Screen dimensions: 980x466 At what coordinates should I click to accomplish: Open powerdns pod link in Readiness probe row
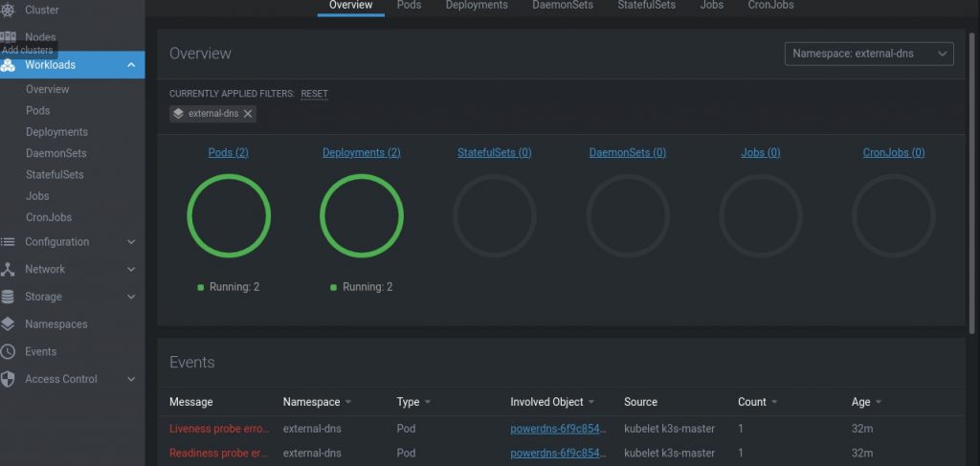point(559,453)
